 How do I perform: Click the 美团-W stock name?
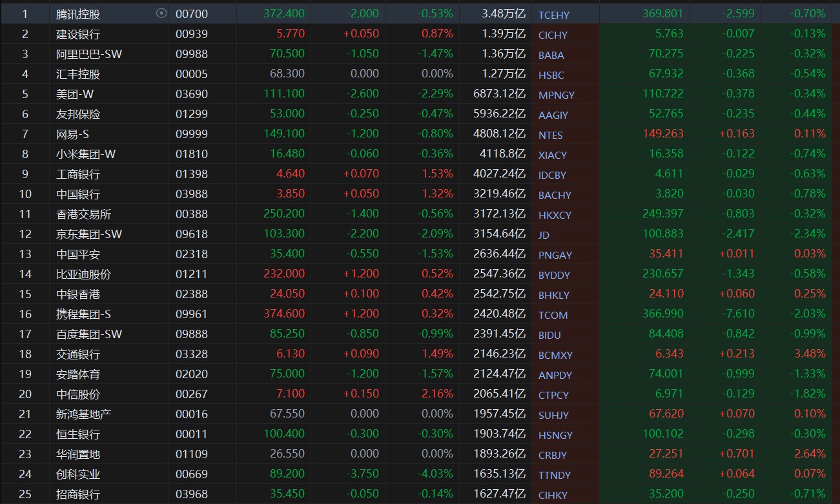pos(75,94)
